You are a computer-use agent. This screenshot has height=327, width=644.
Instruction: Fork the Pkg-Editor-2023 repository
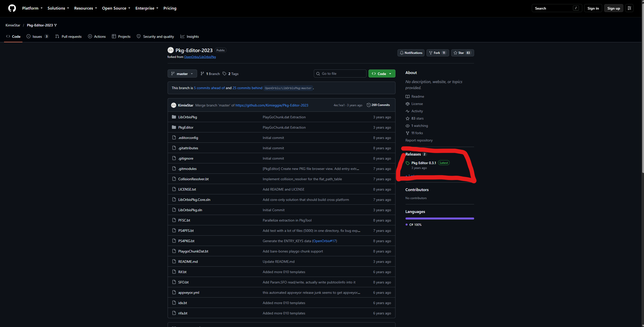point(438,53)
